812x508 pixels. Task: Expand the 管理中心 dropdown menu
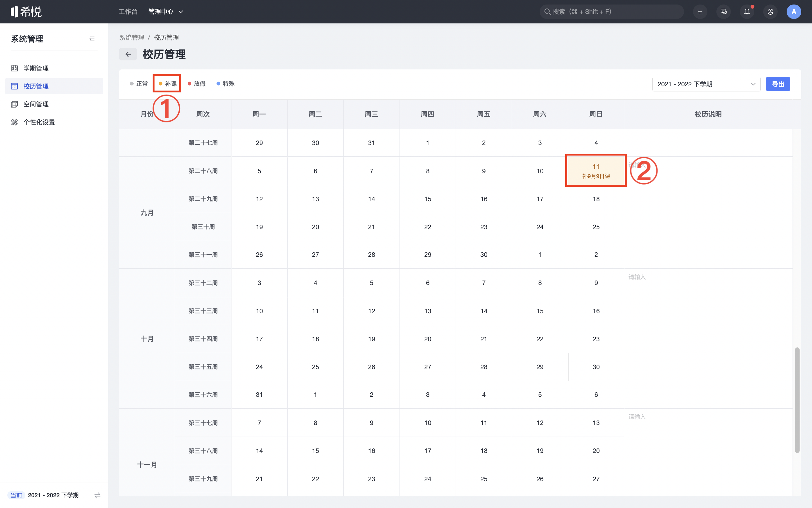166,12
